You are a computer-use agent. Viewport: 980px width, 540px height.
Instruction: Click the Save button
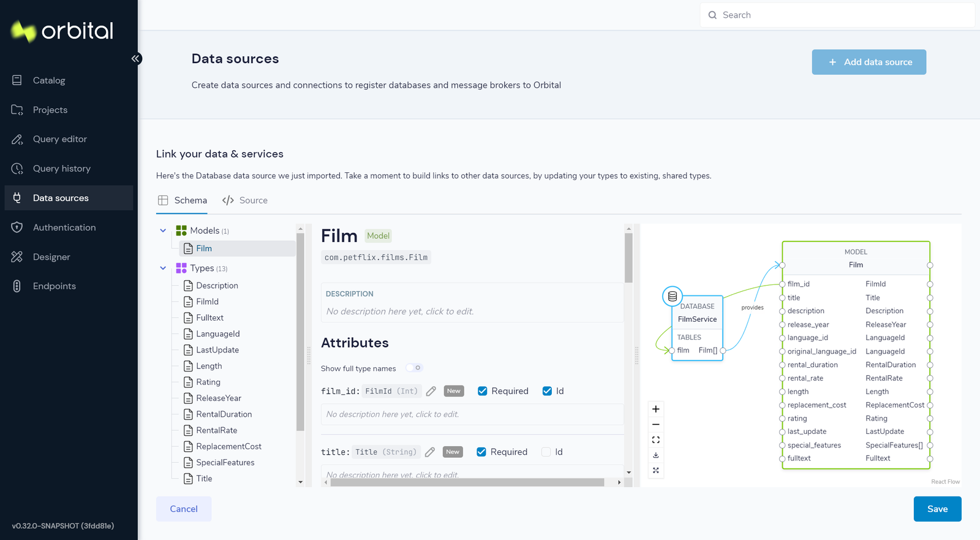(x=937, y=509)
